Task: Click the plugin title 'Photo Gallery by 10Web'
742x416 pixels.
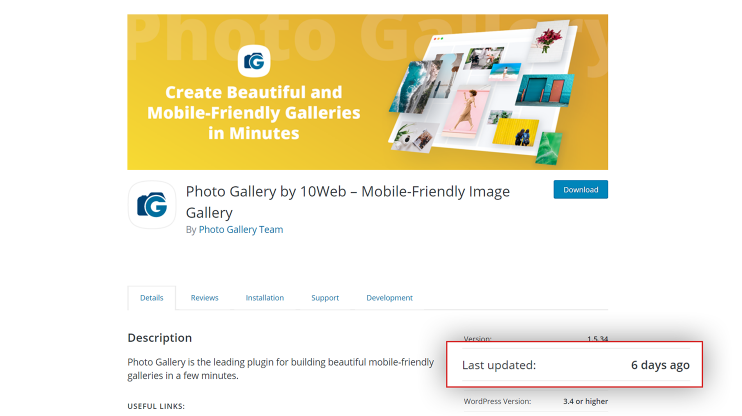Action: (x=348, y=202)
